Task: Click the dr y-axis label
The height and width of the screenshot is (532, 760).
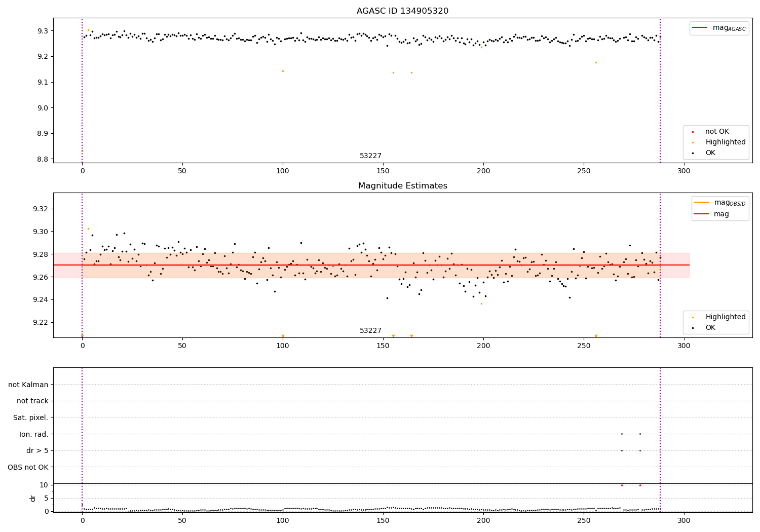Action: click(x=33, y=498)
